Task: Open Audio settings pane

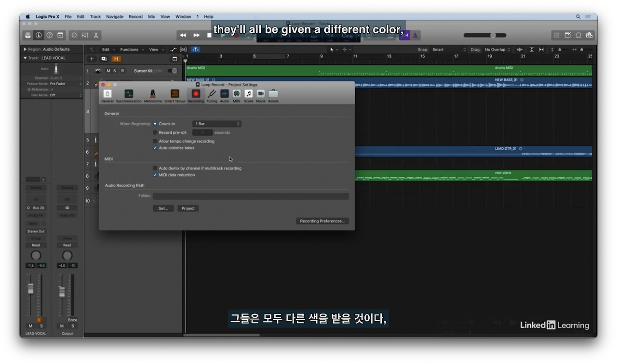Action: [225, 96]
